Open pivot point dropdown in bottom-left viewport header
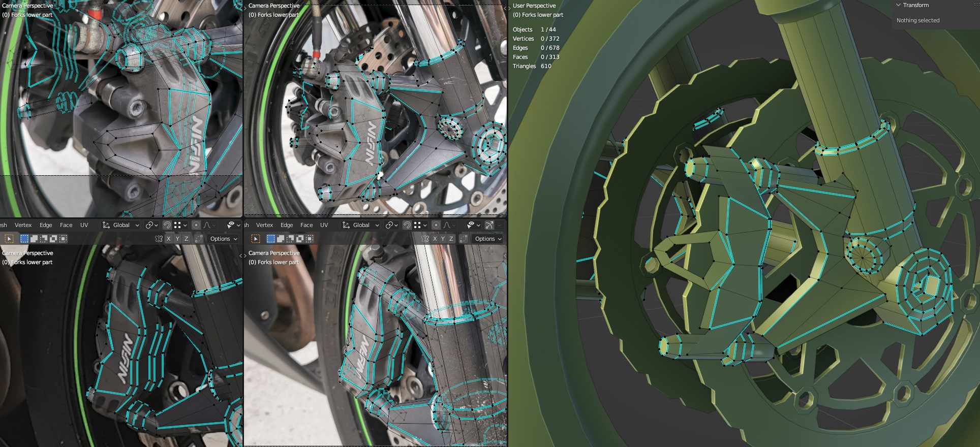980x447 pixels. point(152,225)
